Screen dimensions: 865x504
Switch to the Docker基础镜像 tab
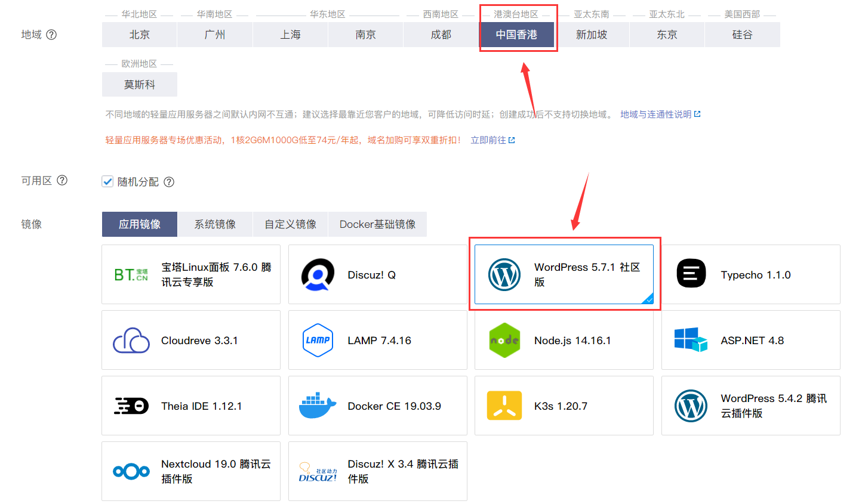(377, 224)
